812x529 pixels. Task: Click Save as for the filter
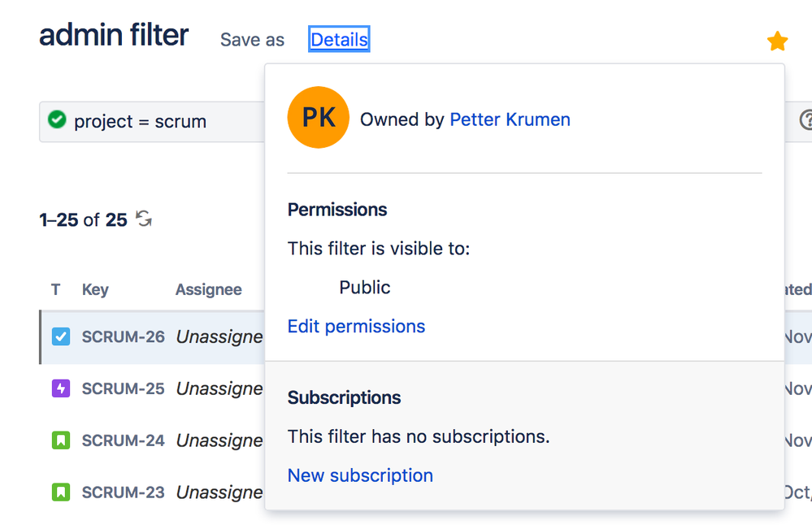pyautogui.click(x=252, y=40)
